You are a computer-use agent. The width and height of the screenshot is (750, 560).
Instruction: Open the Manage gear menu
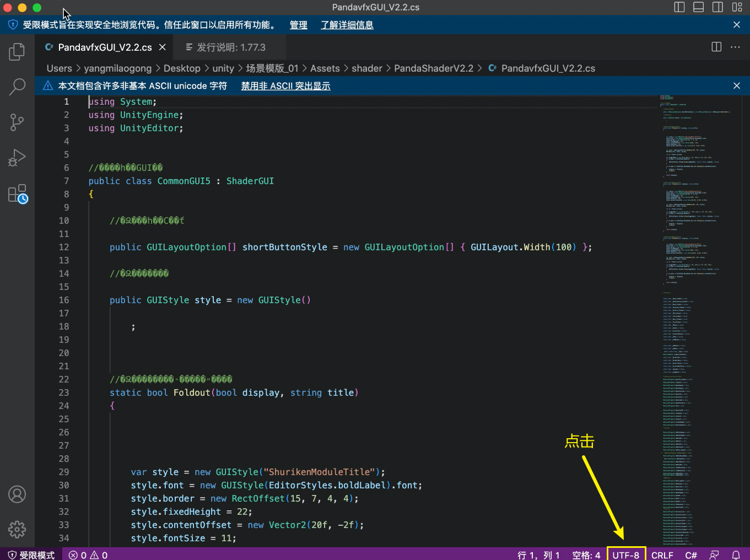point(17,529)
